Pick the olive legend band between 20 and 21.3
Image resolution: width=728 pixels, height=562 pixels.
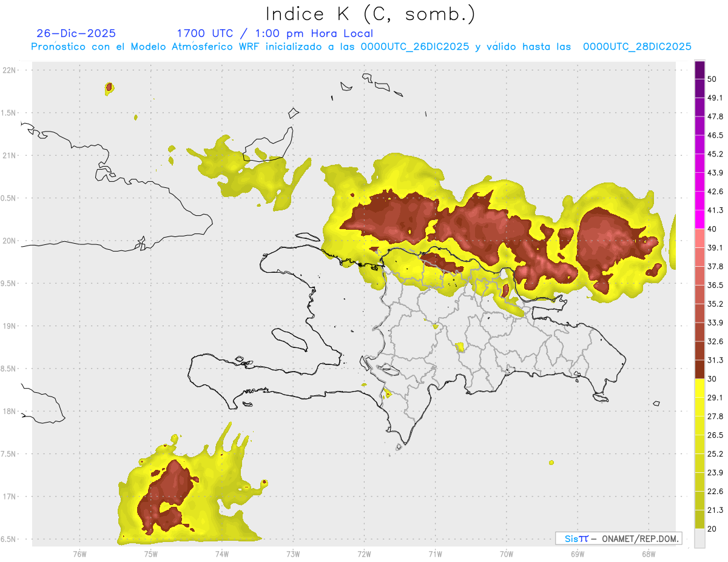click(699, 519)
